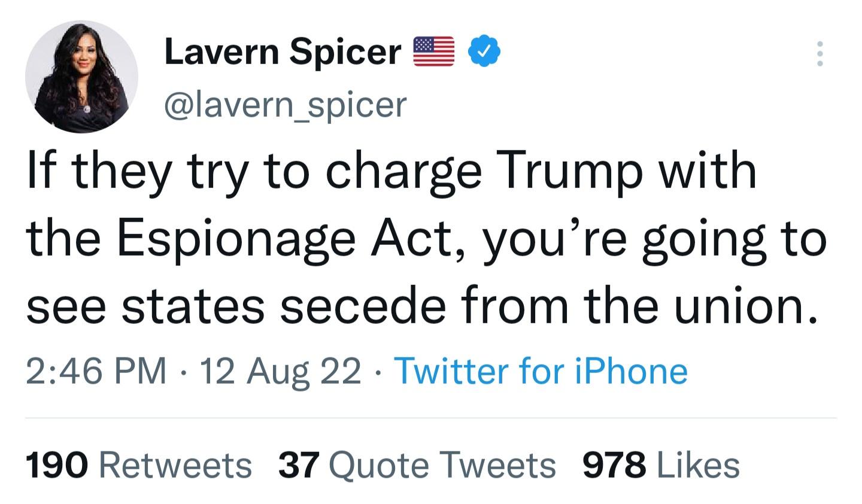The height and width of the screenshot is (504, 862).
Task: Open the @lavern_spicer handle link
Action: 285,104
